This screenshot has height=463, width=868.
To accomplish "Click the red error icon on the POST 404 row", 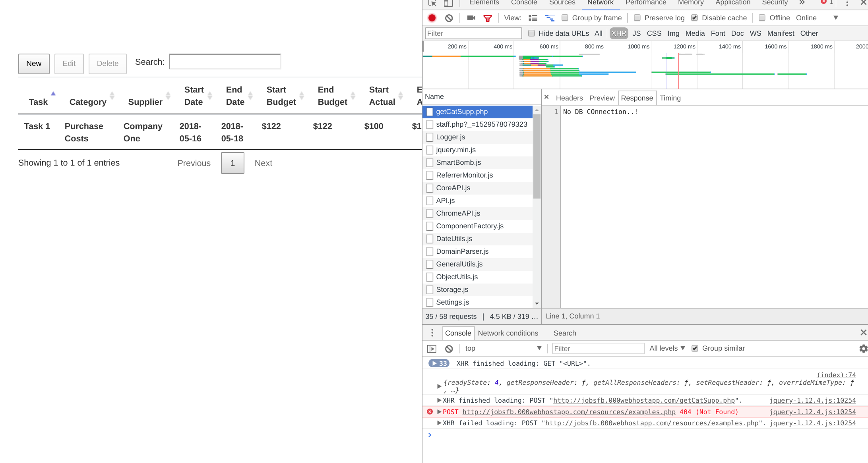I will click(x=430, y=412).
